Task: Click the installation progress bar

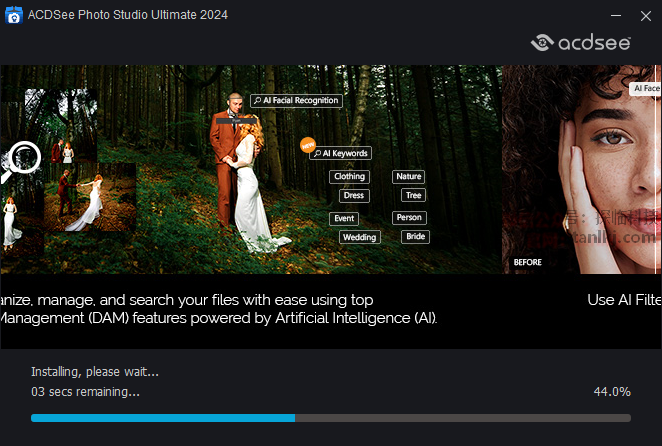Action: pyautogui.click(x=331, y=418)
